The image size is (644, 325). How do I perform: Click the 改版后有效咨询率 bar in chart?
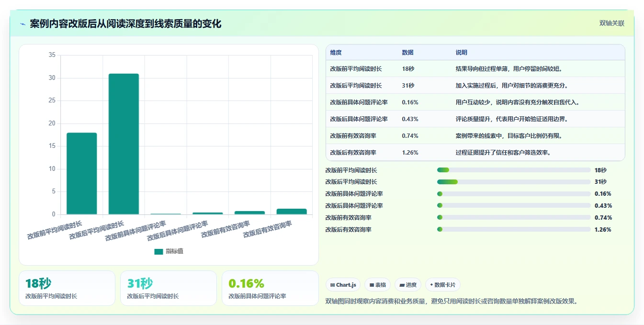click(292, 211)
